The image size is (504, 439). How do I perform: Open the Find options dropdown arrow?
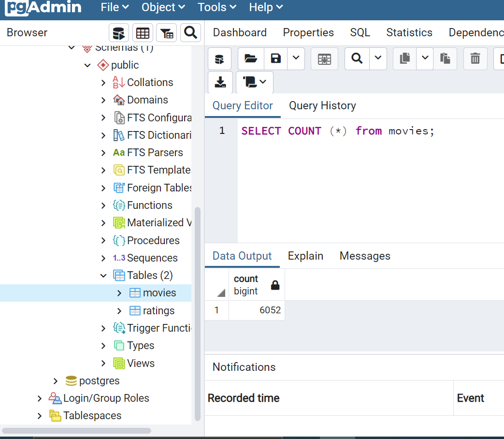(x=378, y=59)
